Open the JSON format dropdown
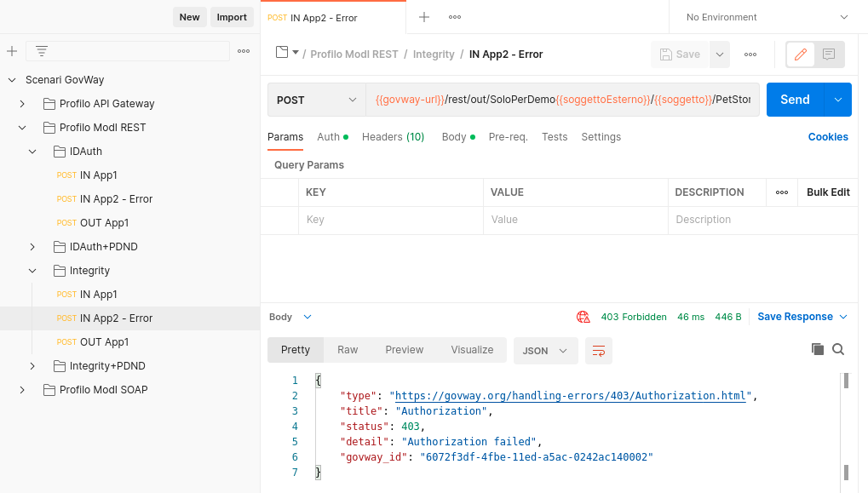Image resolution: width=868 pixels, height=493 pixels. pyautogui.click(x=545, y=351)
